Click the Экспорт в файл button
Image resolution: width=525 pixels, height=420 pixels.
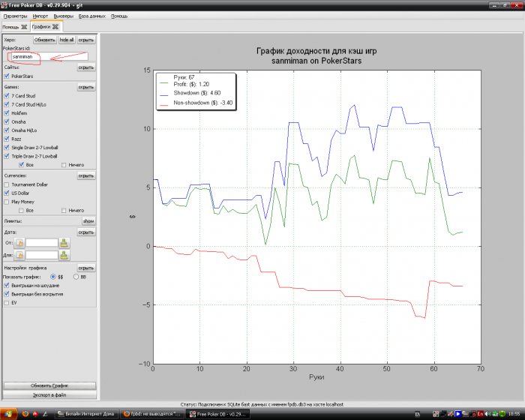[49, 395]
